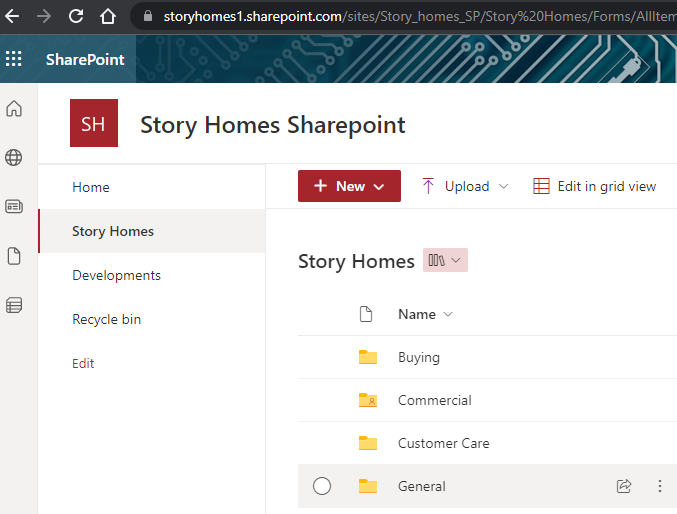677x514 pixels.
Task: Go back with browser back arrow
Action: coord(12,16)
